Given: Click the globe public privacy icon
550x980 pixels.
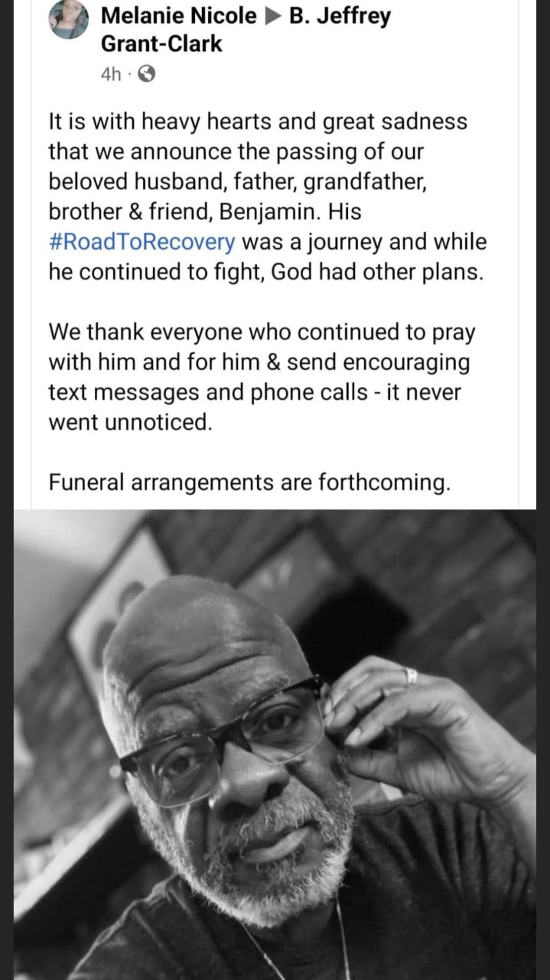Looking at the screenshot, I should pyautogui.click(x=146, y=74).
